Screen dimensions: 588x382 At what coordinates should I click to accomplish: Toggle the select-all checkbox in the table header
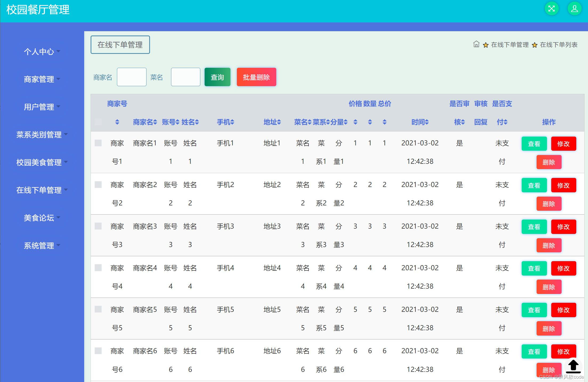98,122
